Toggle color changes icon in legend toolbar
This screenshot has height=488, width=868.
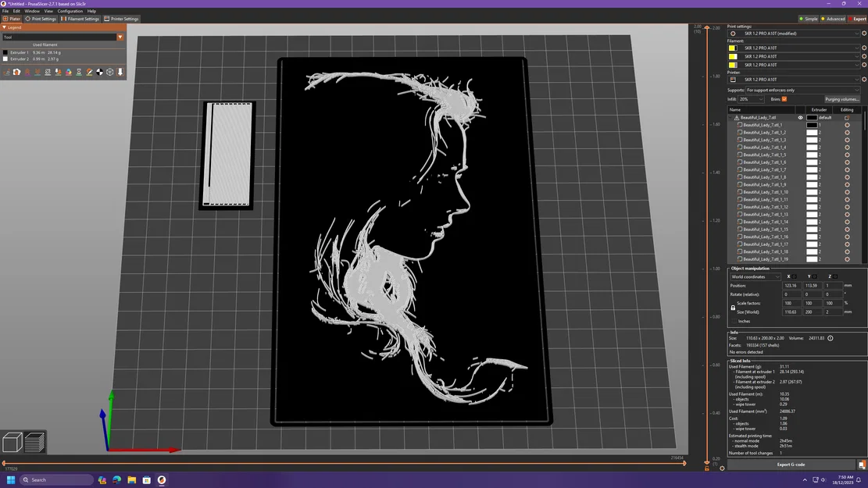69,72
